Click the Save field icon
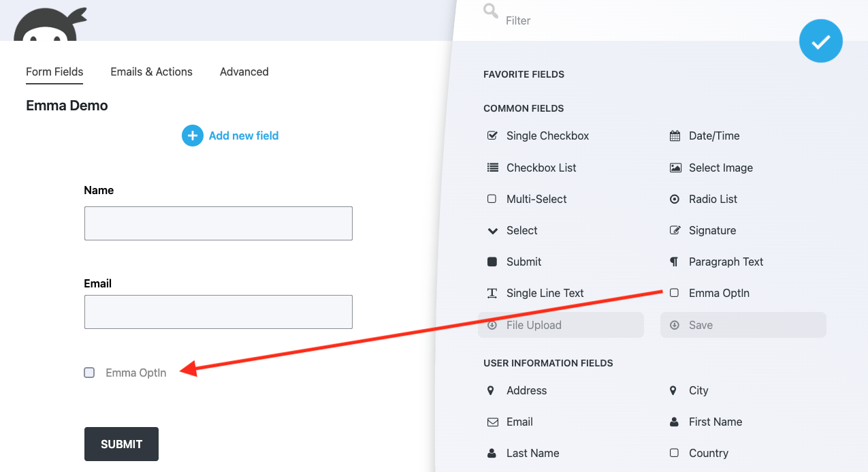 point(675,325)
